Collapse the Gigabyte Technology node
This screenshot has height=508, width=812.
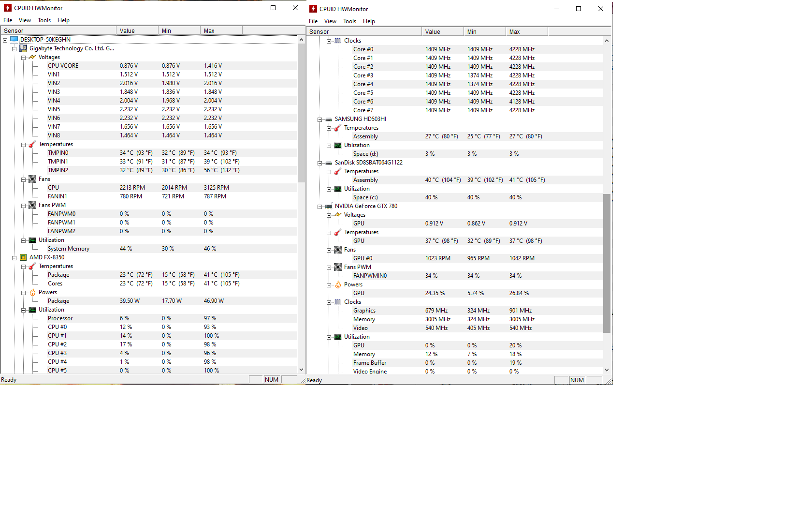pyautogui.click(x=14, y=49)
